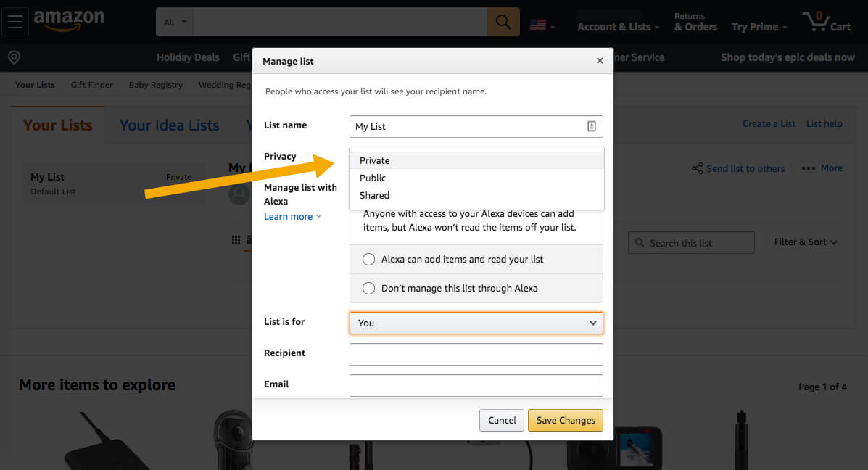Choose Shared privacy option
Viewport: 868px width, 470px height.
coord(374,195)
